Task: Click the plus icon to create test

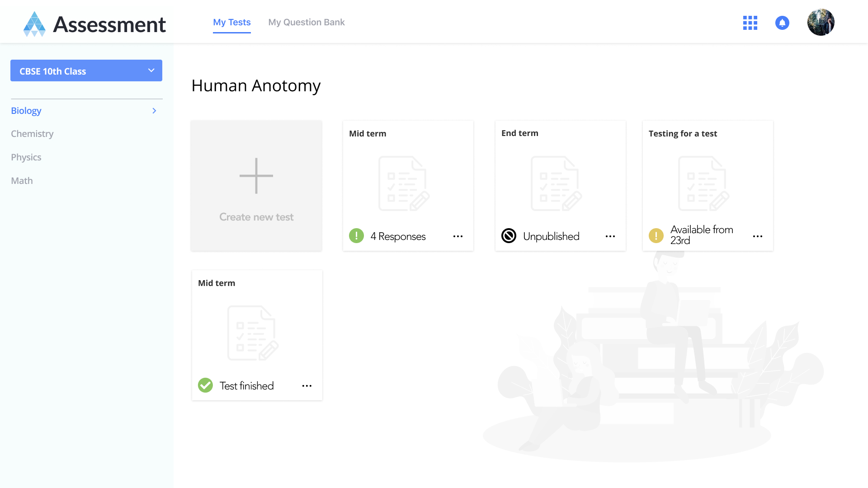Action: pyautogui.click(x=256, y=176)
